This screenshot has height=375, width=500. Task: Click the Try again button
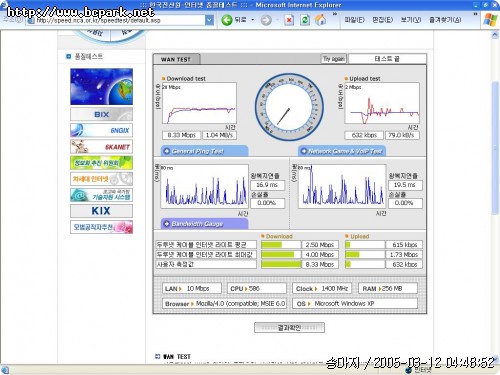pos(334,59)
